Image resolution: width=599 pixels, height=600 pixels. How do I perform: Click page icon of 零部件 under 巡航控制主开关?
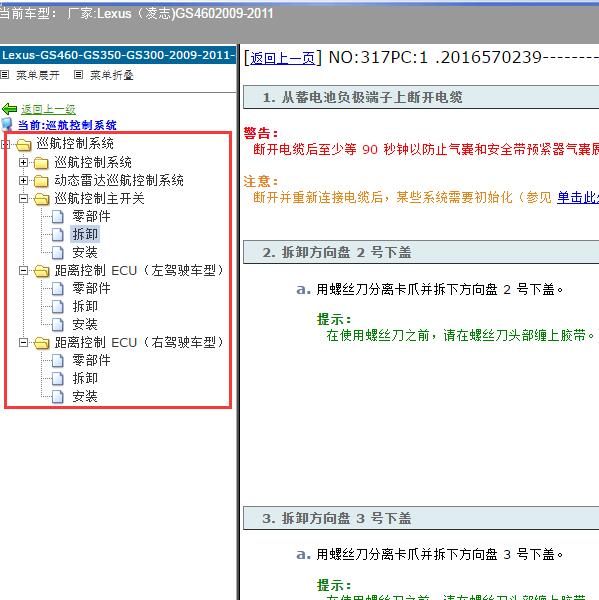point(58,217)
